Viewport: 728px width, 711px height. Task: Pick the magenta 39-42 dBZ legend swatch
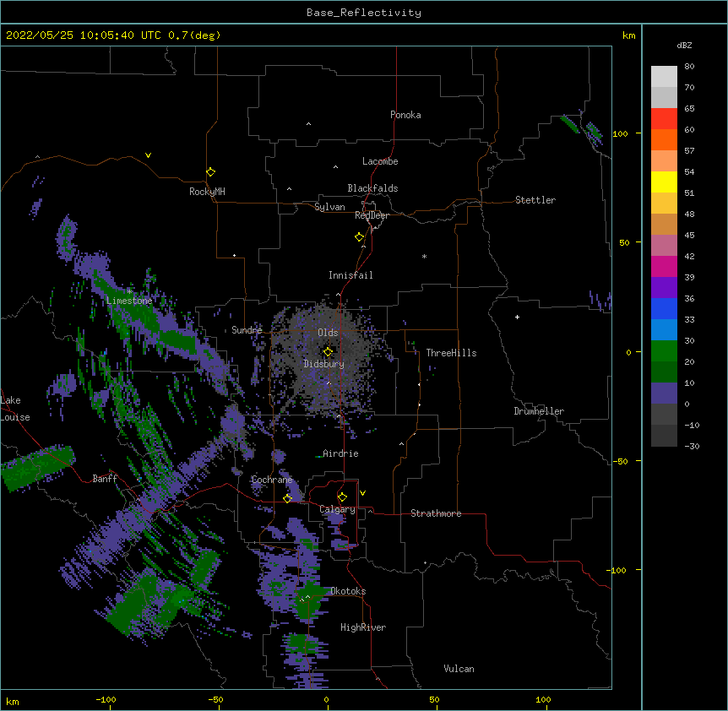coord(664,266)
